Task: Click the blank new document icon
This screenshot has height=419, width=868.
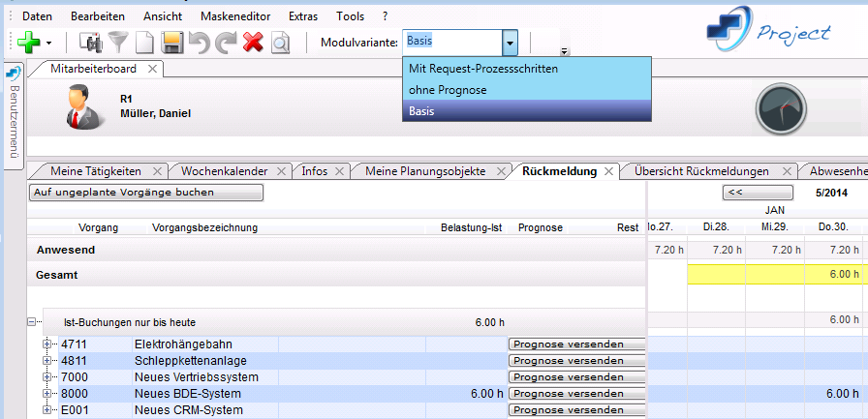Action: [144, 43]
